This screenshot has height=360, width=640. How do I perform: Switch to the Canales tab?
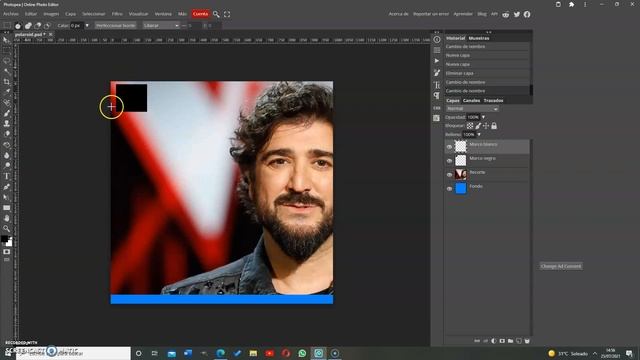(x=471, y=100)
